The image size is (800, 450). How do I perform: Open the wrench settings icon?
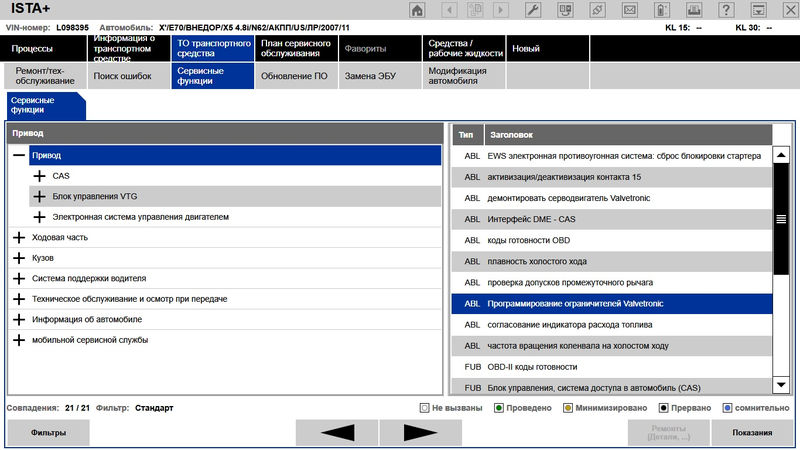(x=533, y=10)
